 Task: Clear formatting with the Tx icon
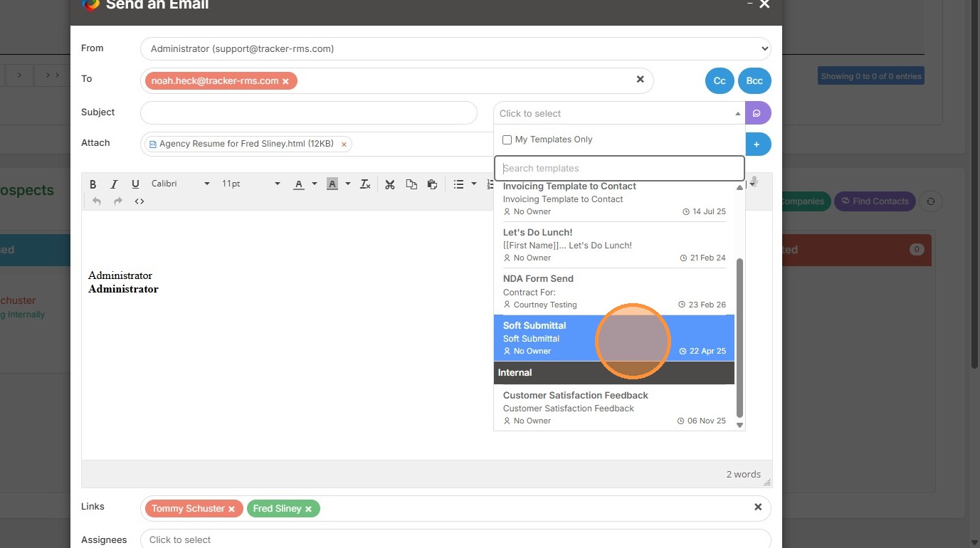point(365,184)
